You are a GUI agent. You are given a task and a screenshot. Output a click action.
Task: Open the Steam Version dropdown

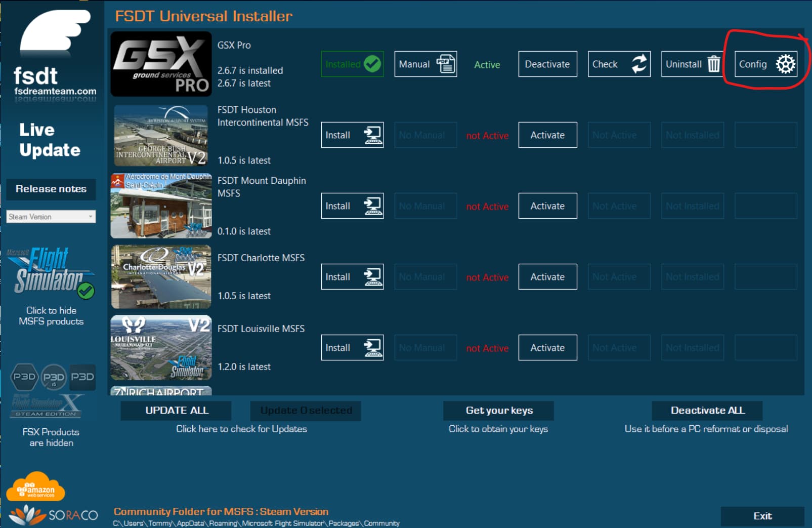[51, 217]
